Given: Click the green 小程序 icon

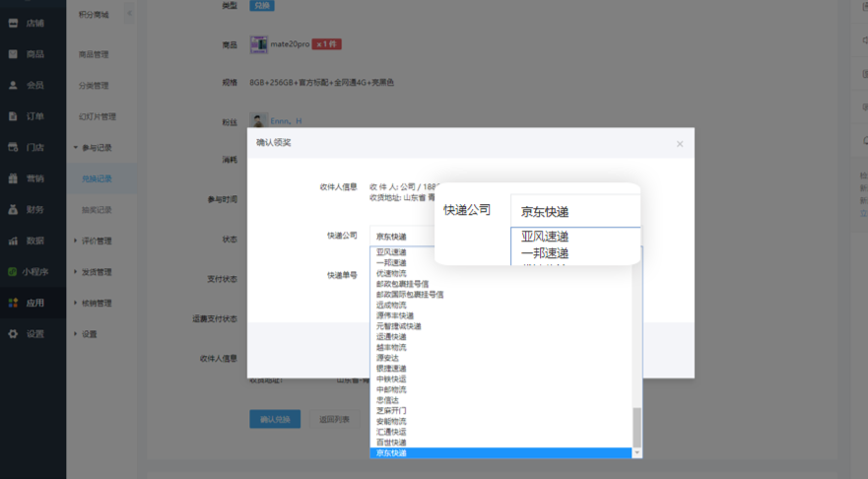Looking at the screenshot, I should [x=12, y=271].
